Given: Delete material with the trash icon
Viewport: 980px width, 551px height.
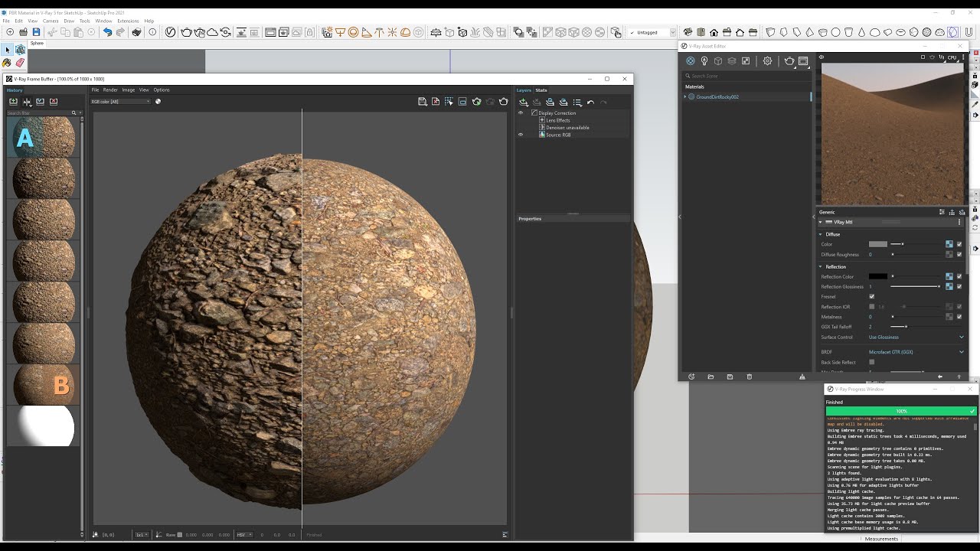Looking at the screenshot, I should [x=749, y=377].
